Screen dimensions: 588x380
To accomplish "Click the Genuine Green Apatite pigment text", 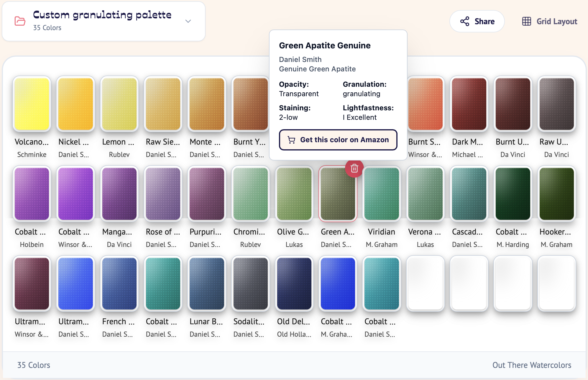I will [317, 69].
